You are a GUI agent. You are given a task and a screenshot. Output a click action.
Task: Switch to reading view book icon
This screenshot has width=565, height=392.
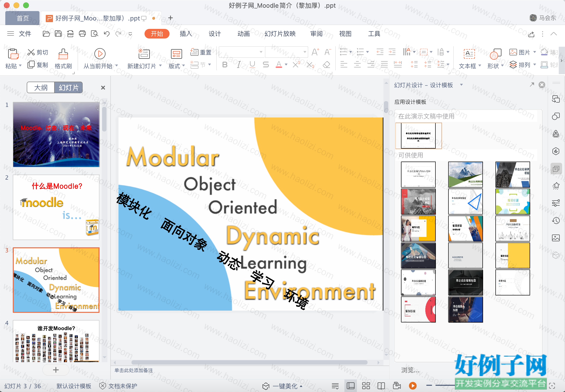click(x=381, y=386)
